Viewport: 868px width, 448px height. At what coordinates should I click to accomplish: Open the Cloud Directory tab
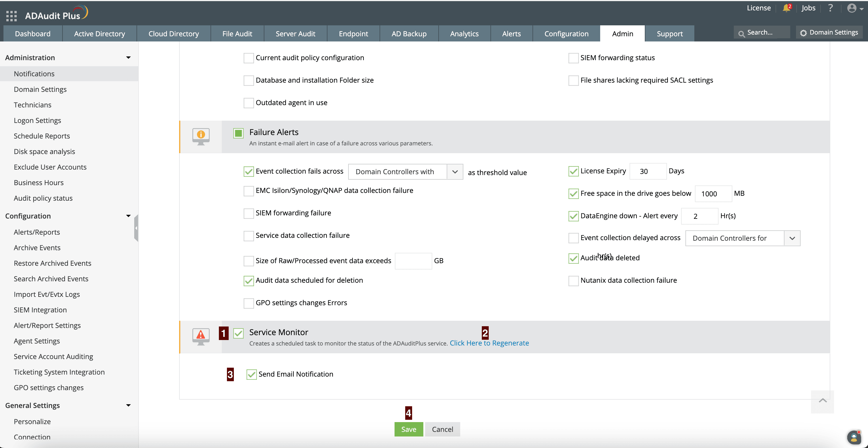(x=174, y=34)
